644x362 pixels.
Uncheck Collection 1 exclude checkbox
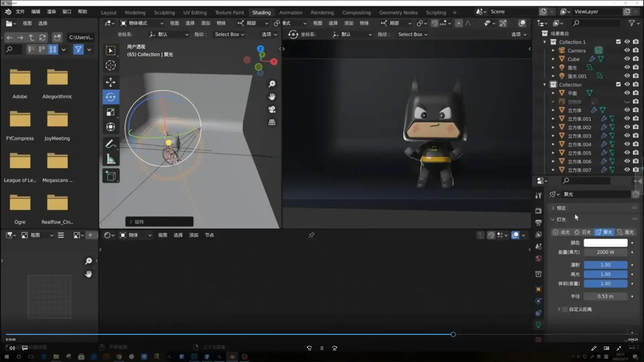tap(618, 42)
